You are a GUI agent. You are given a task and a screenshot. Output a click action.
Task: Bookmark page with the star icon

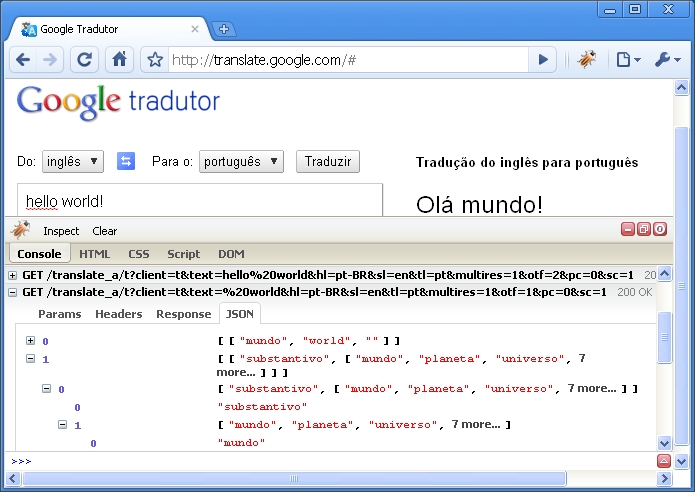click(x=155, y=60)
